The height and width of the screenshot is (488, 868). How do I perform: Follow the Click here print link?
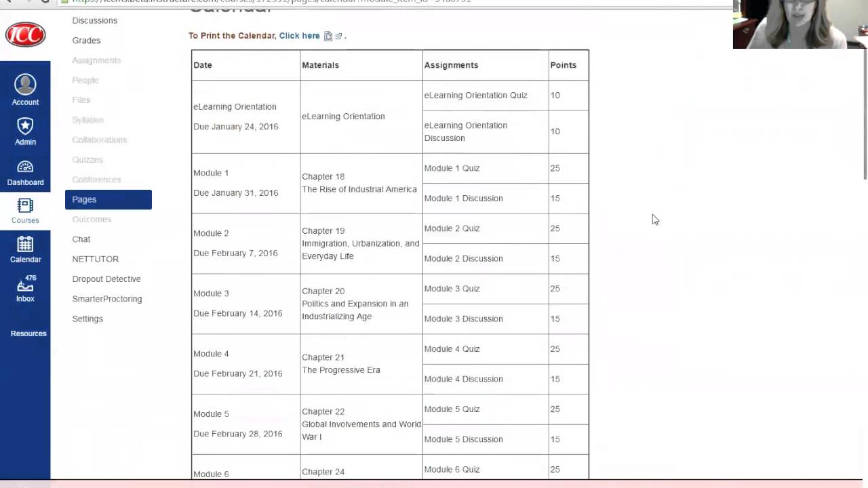point(299,36)
